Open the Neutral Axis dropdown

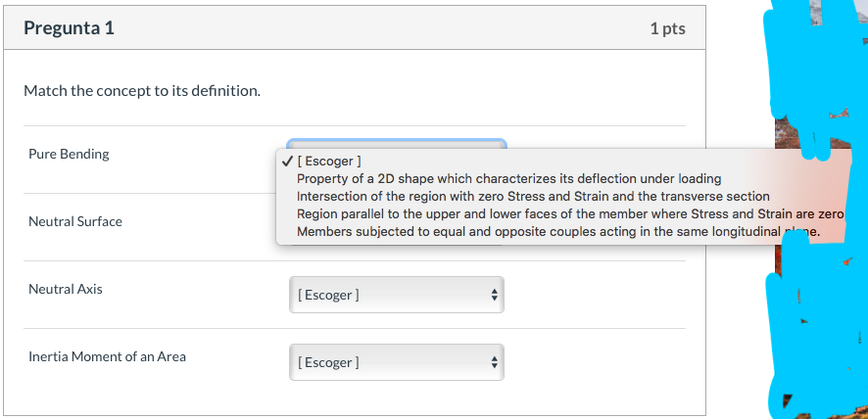coord(396,295)
